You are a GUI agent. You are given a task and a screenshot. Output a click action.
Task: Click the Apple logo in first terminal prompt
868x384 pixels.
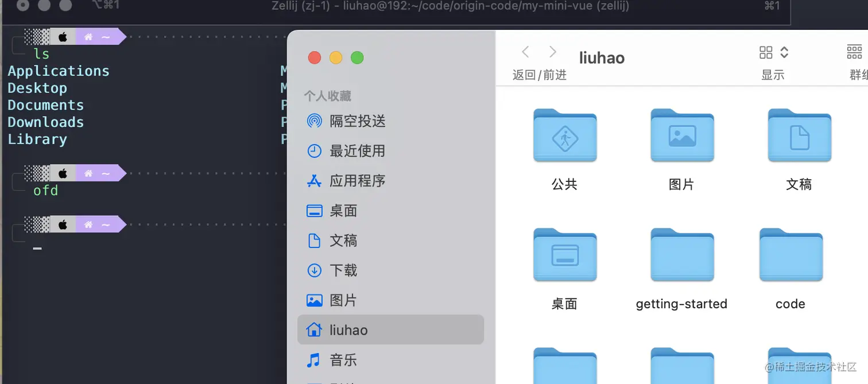63,37
